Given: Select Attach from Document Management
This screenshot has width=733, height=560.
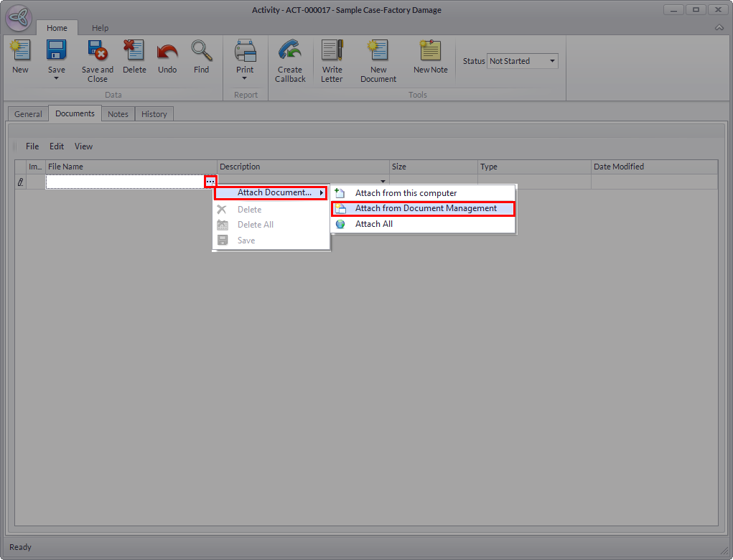Looking at the screenshot, I should 425,208.
